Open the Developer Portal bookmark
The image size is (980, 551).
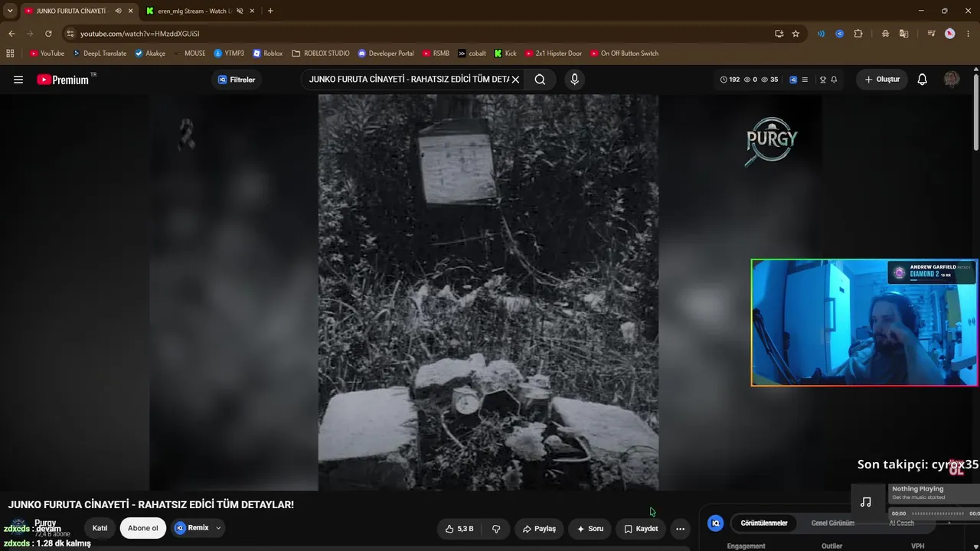tap(385, 54)
